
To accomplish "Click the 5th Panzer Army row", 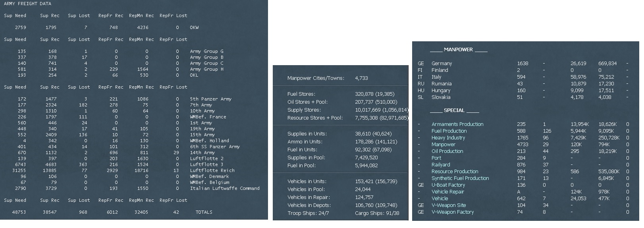I will tap(210, 99).
